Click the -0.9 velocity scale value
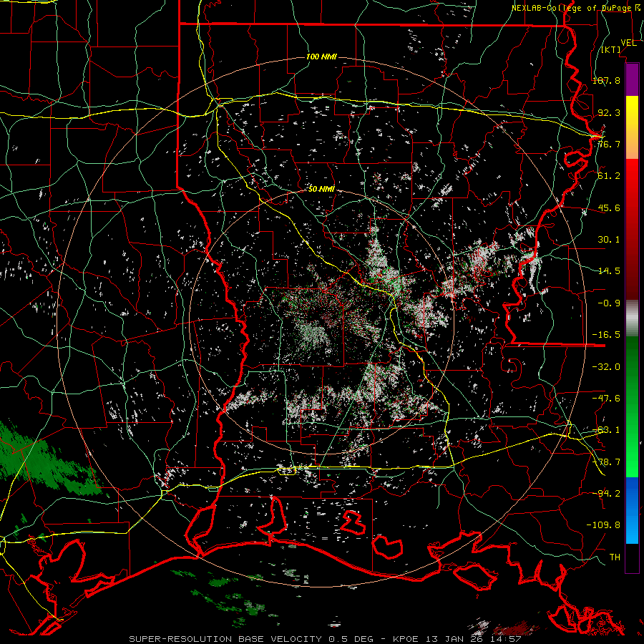644x644 pixels. tap(609, 303)
